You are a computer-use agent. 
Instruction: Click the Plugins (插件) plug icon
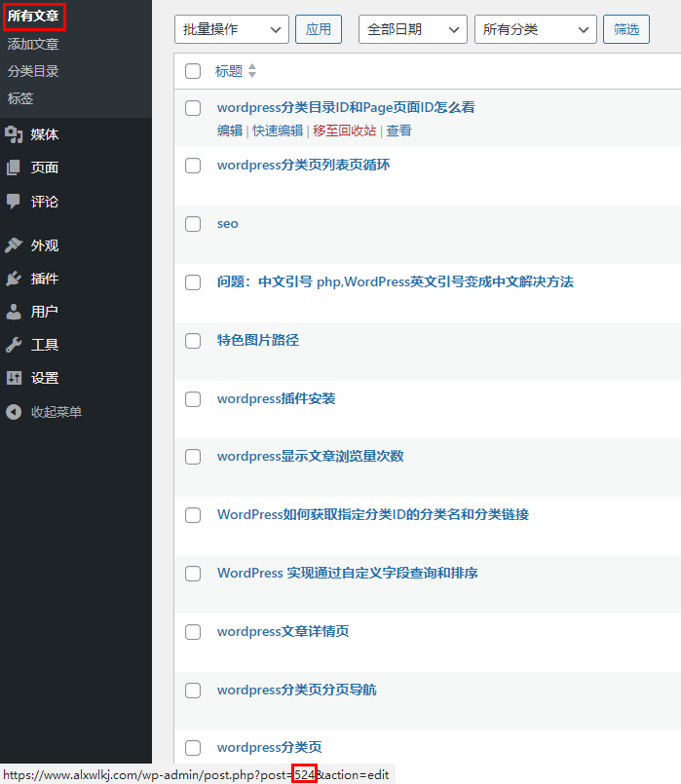[x=14, y=279]
